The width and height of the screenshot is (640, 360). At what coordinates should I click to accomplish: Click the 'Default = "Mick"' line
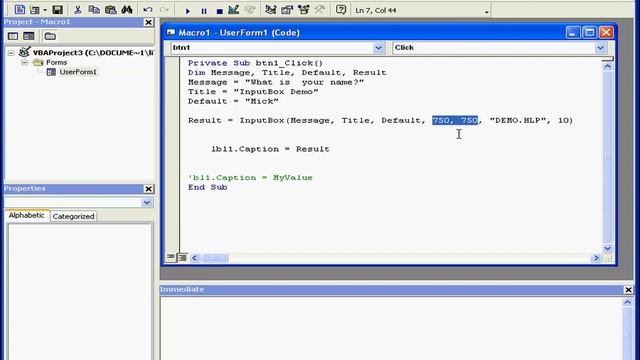[x=233, y=101]
